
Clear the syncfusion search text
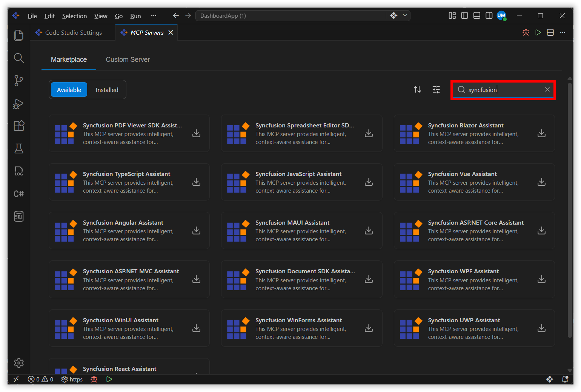547,89
